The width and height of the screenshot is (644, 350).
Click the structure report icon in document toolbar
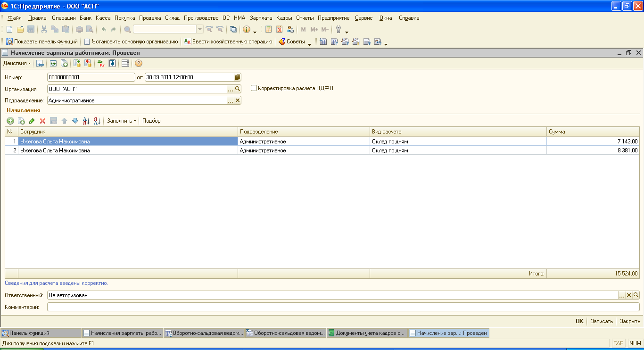pyautogui.click(x=112, y=63)
